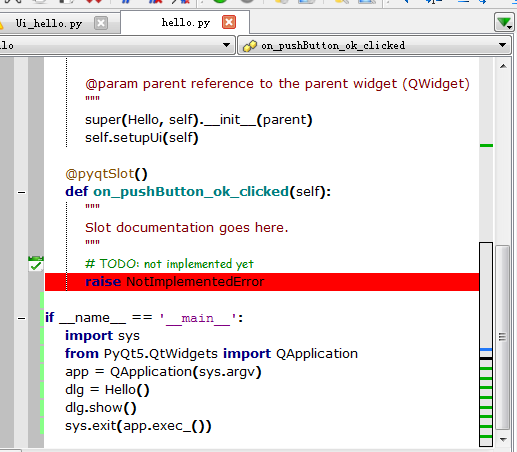Open the green arrow tab list button
This screenshot has width=517, height=452.
point(504,23)
